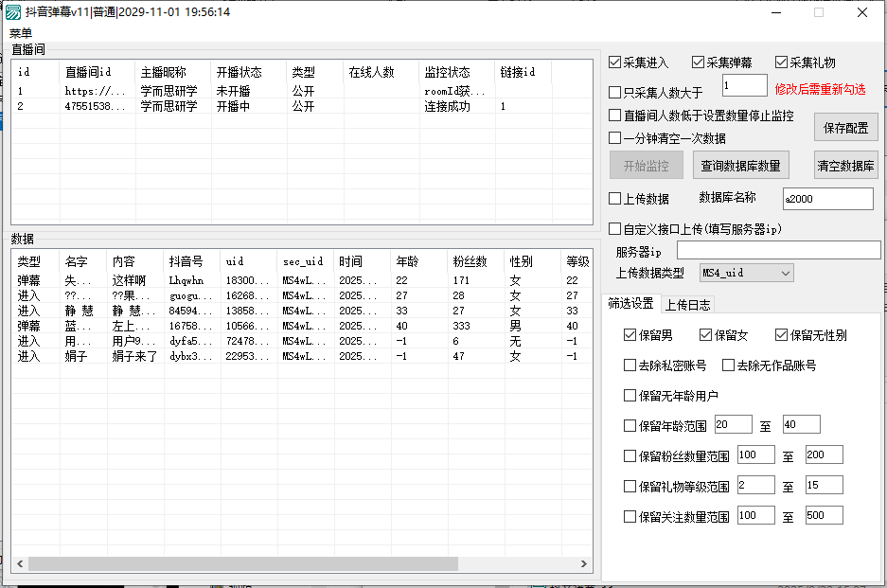Check the 去除私密账号 filter
887x588 pixels.
point(630,365)
